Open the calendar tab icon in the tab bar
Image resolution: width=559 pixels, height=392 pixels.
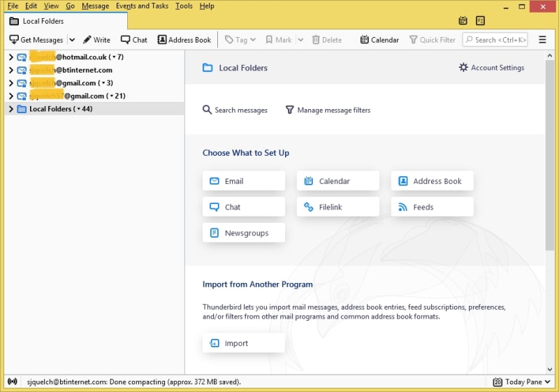click(x=463, y=21)
